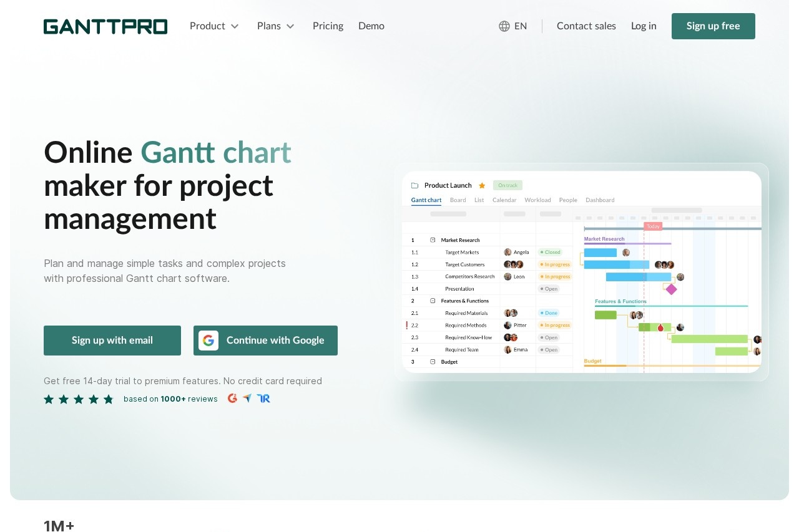
Task: Click the globe language icon
Action: (504, 26)
